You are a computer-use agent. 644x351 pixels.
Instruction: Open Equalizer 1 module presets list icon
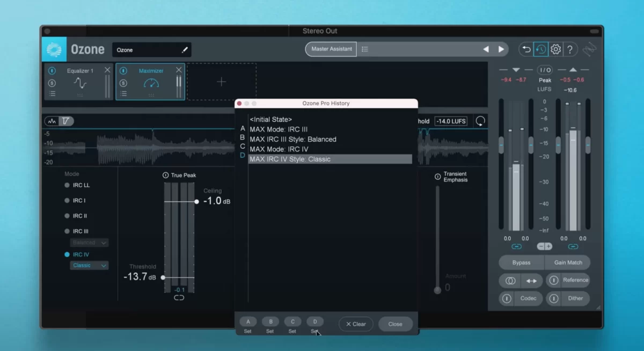[x=52, y=93]
